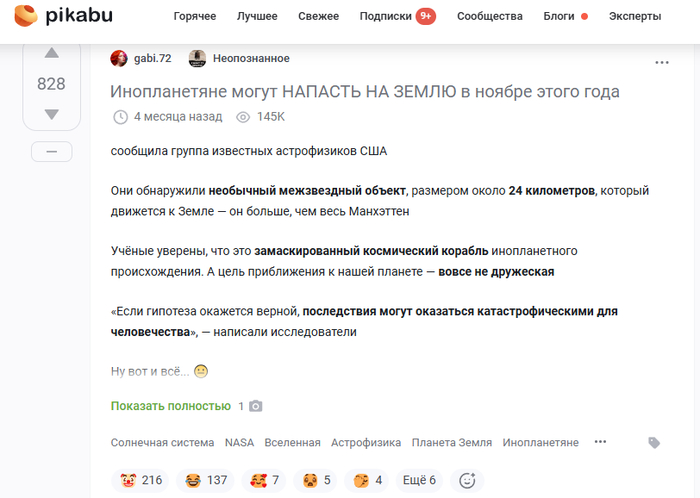
Task: Open the post options three-dot menu
Action: pos(661,62)
